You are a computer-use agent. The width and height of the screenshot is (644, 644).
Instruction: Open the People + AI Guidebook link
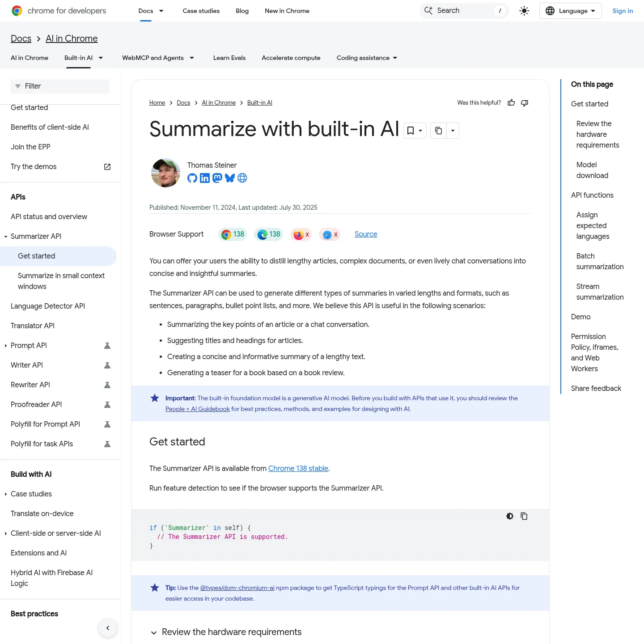(198, 409)
